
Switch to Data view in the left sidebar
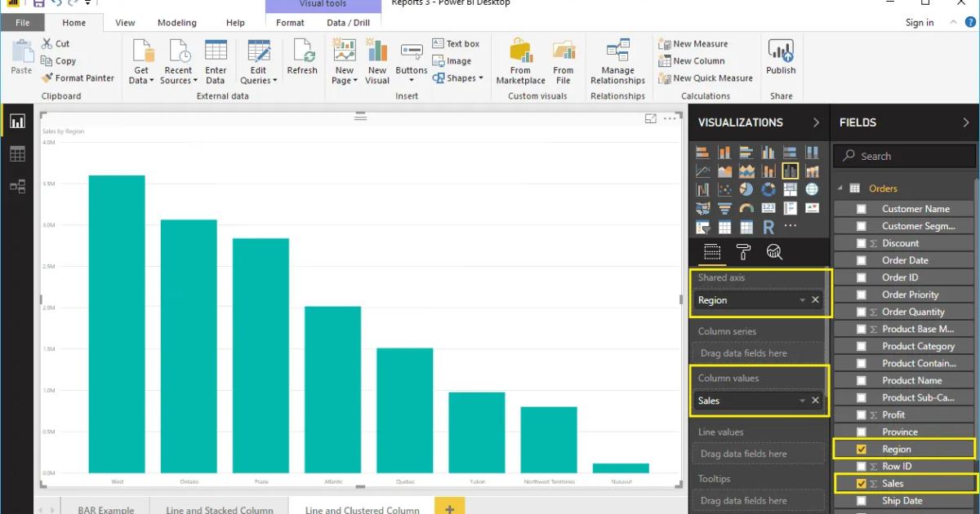point(17,153)
